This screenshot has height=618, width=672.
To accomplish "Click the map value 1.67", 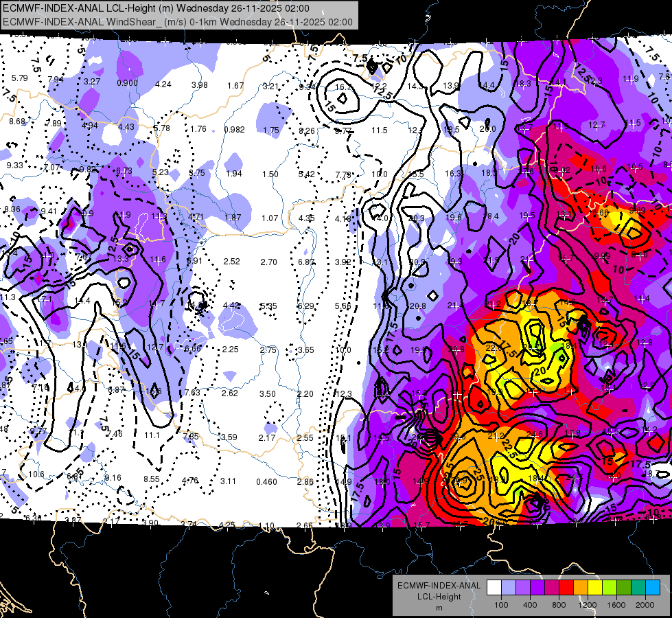I will pyautogui.click(x=235, y=86).
